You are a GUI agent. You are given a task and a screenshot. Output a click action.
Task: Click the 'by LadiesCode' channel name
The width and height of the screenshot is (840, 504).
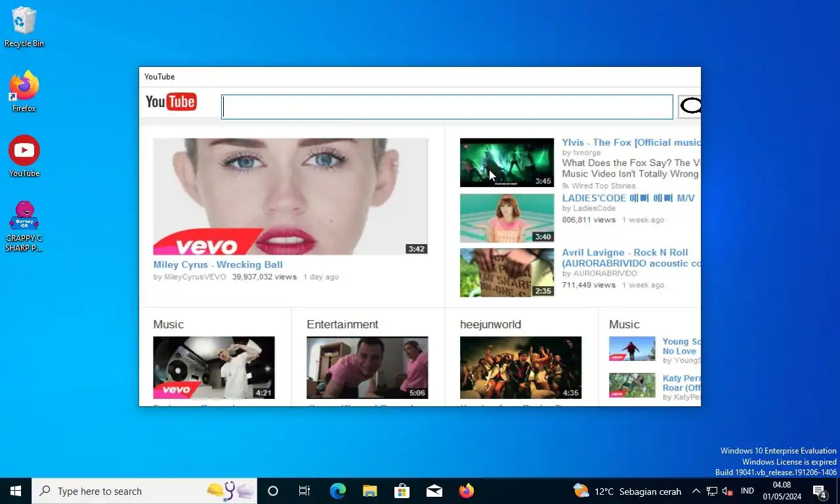(x=589, y=209)
